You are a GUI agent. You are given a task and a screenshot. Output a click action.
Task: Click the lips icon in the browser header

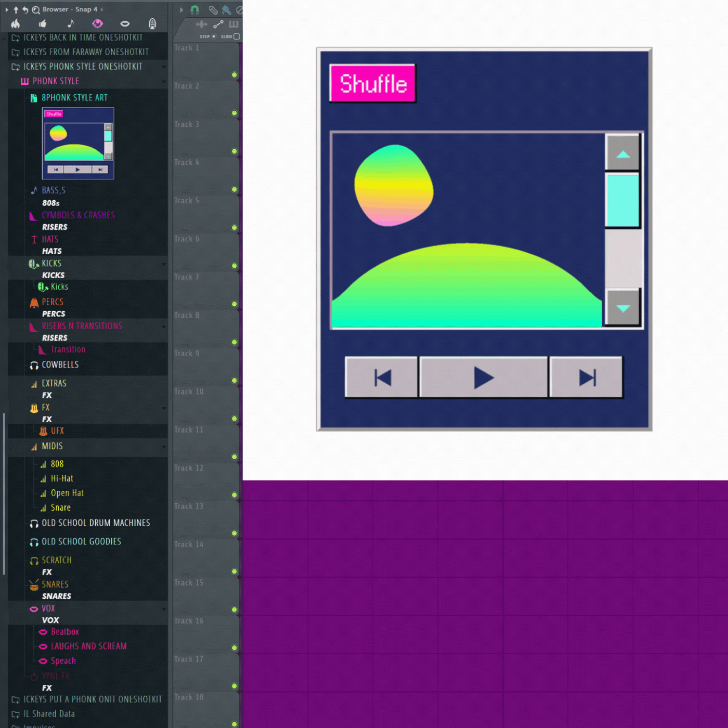click(125, 23)
